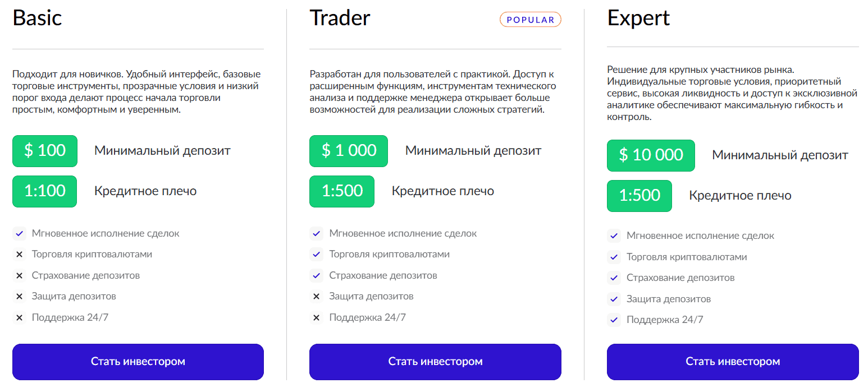Click the checkmark icon beside Поддержка 24/7 in Expert
The width and height of the screenshot is (868, 383).
(614, 320)
